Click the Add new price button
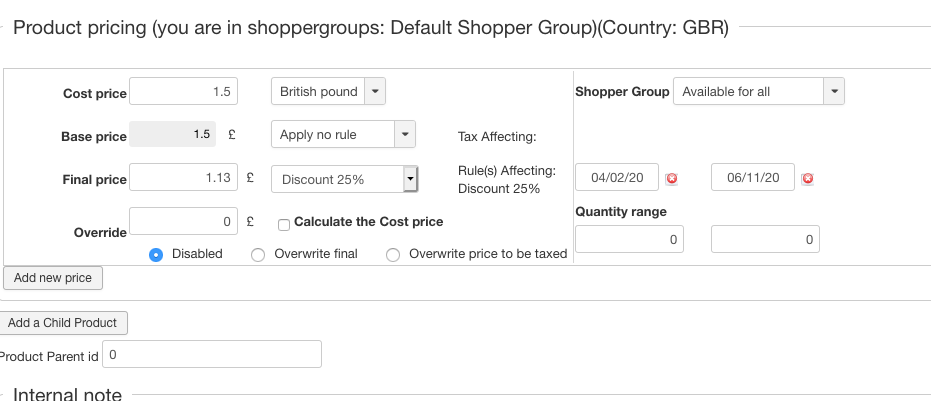Screen dimensions: 931x401 click(53, 278)
